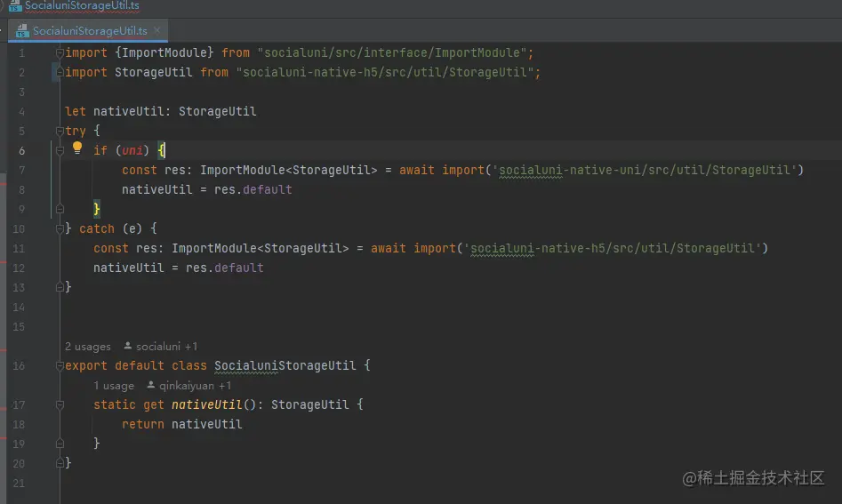Open the '2 usages' inlay hint
Viewport: 842px width, 504px height.
point(87,347)
